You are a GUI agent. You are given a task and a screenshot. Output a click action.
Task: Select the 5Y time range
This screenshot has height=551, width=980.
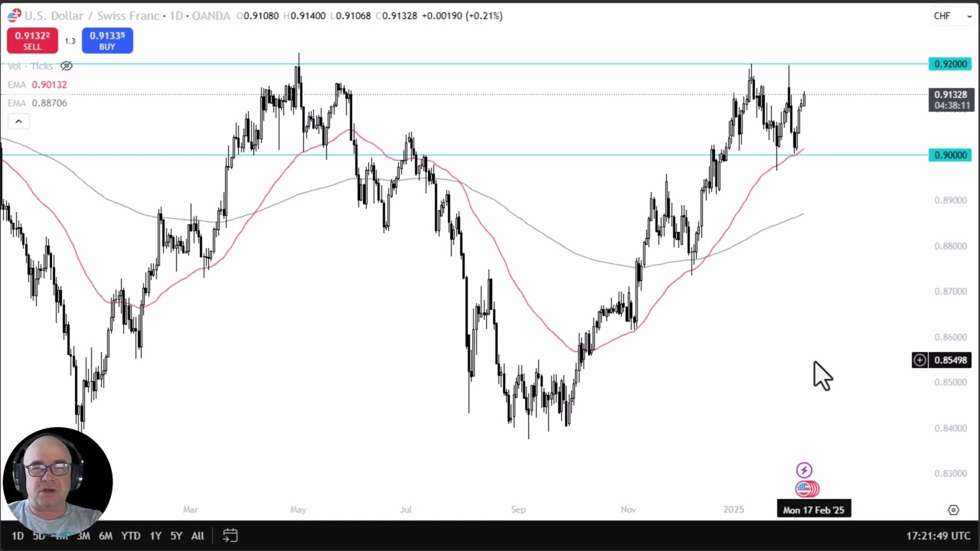tap(176, 536)
